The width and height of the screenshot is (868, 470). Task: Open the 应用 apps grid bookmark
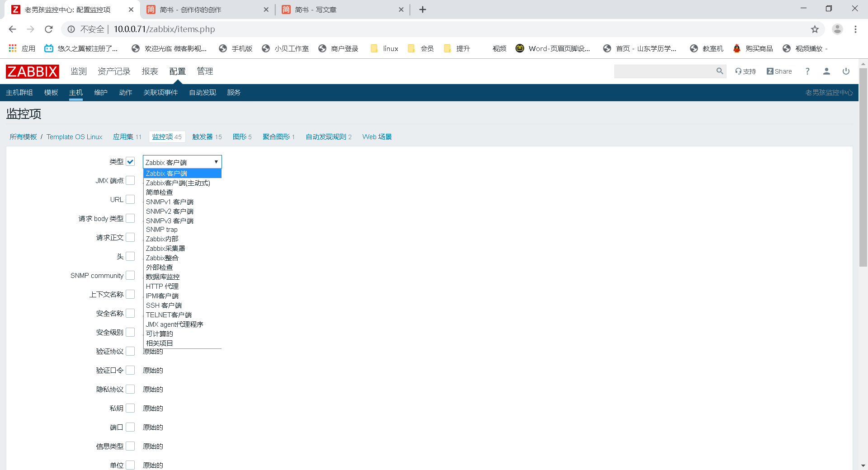click(22, 48)
